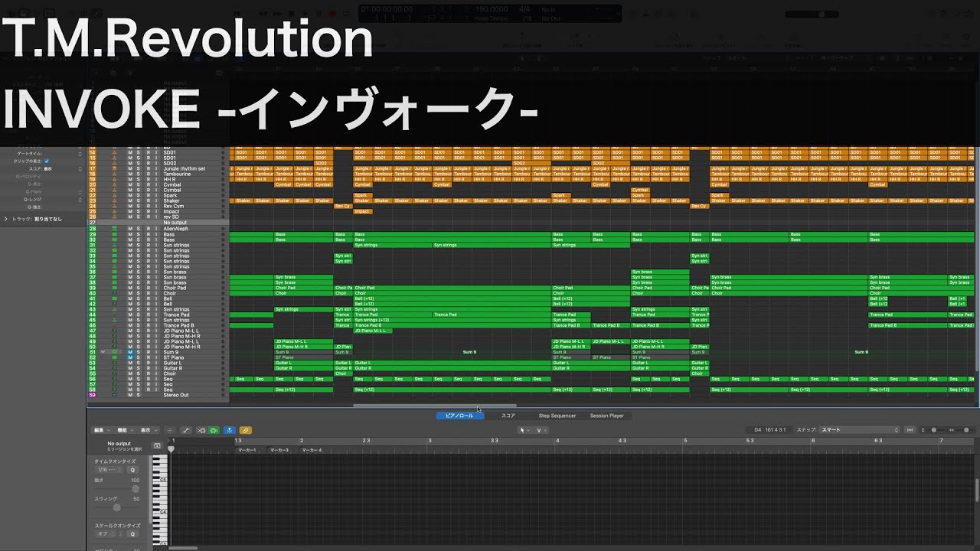Adjust the horizontal zoom slider in piano roll

[965, 430]
